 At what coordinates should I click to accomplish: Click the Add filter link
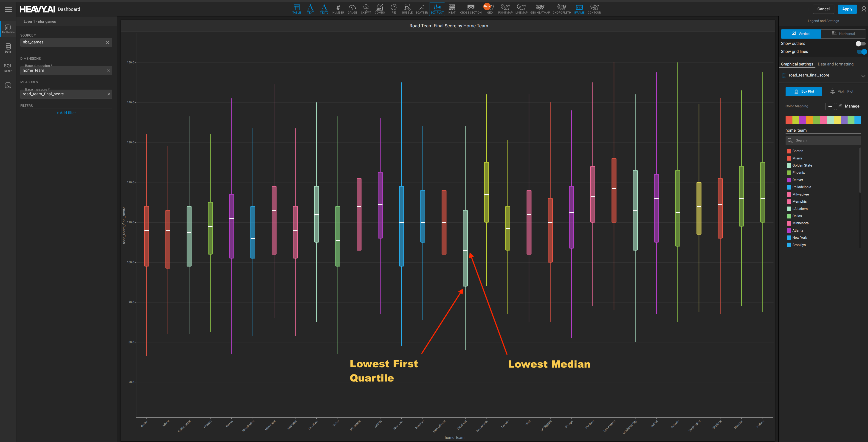click(66, 113)
